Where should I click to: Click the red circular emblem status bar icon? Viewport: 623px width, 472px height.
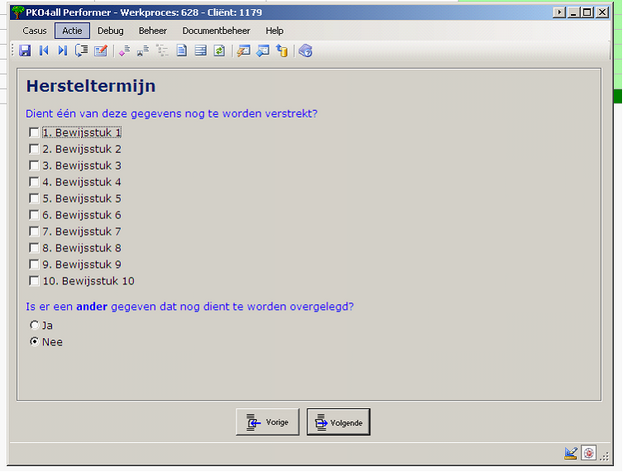click(588, 453)
